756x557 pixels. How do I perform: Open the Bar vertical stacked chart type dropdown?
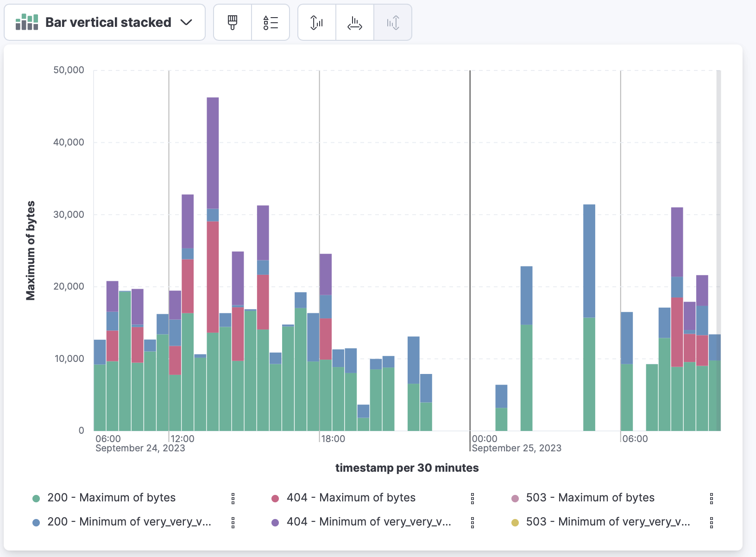coord(105,22)
